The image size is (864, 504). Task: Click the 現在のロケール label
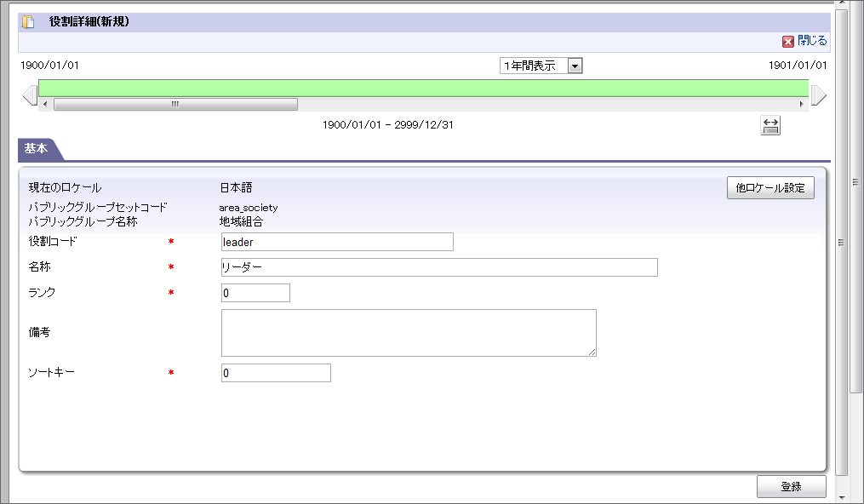65,188
